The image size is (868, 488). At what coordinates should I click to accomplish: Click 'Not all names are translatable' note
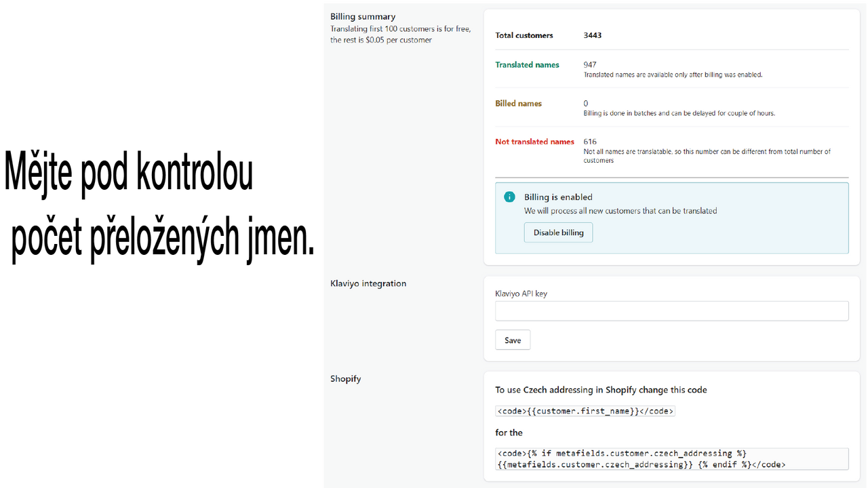707,156
